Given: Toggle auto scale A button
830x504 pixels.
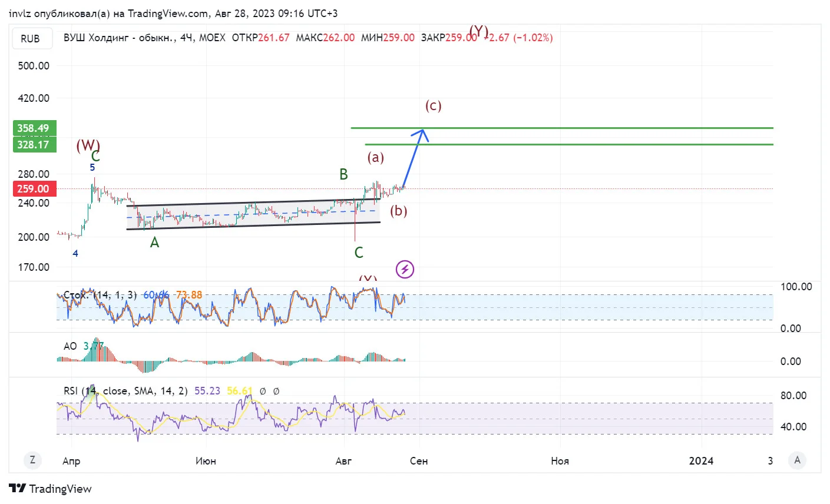Looking at the screenshot, I should click(x=797, y=460).
